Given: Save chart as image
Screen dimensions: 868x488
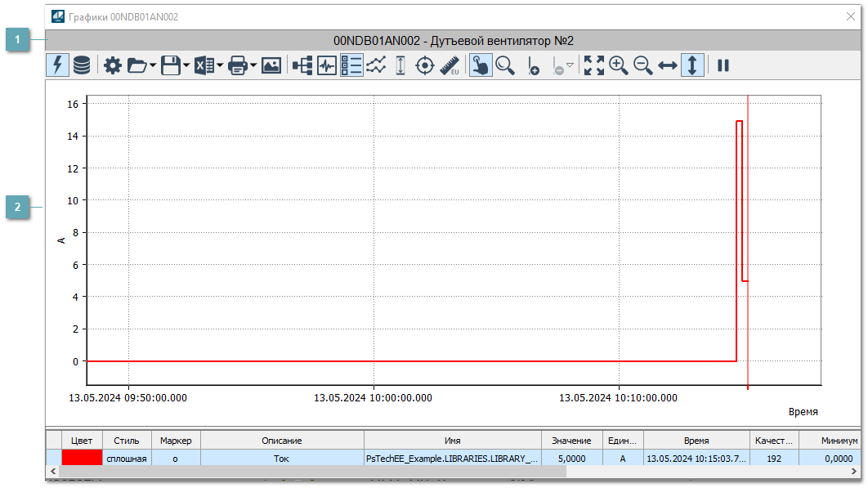Looking at the screenshot, I should pyautogui.click(x=271, y=66).
